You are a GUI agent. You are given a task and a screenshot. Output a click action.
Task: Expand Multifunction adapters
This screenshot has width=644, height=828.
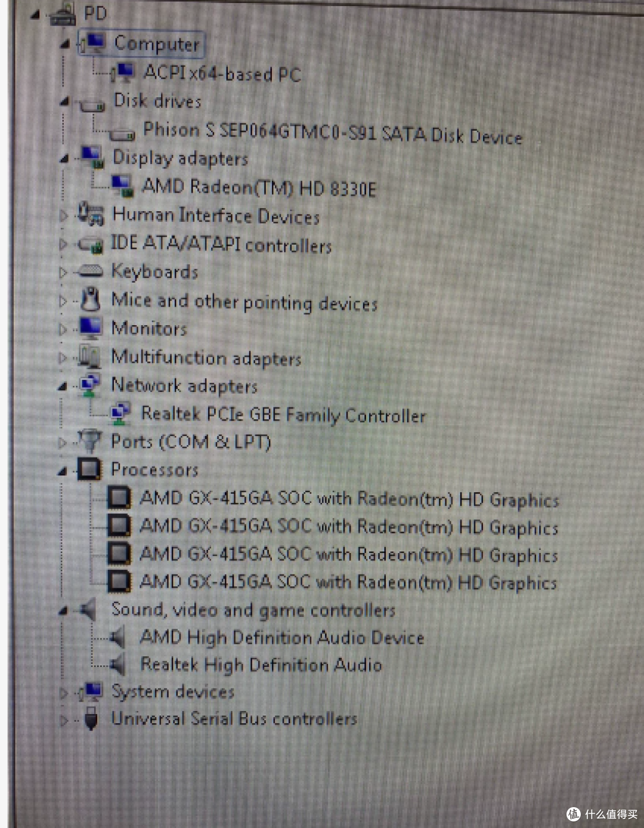point(63,357)
